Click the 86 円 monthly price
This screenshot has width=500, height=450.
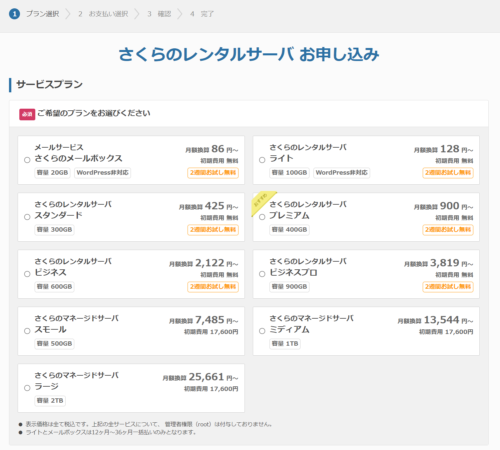point(212,149)
